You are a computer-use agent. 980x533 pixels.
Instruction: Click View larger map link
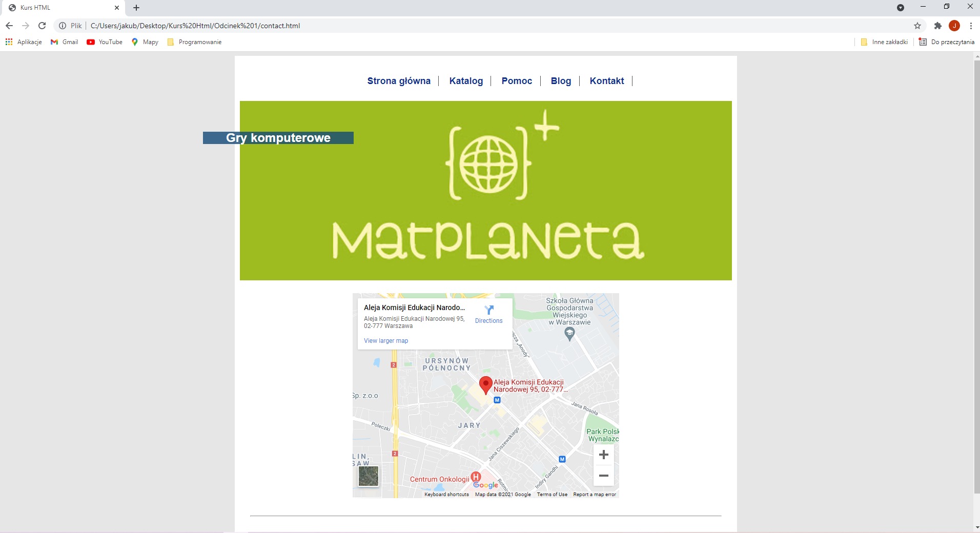(x=386, y=341)
